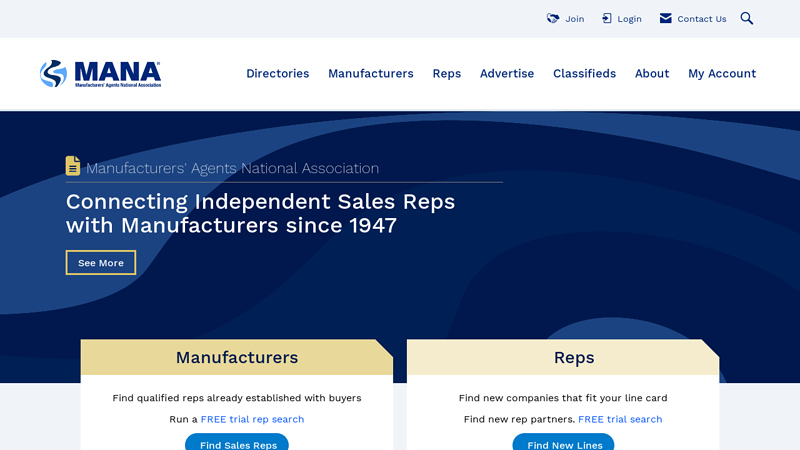Viewport: 800px width, 450px height.
Task: Open search with the magnifier icon
Action: (x=747, y=18)
